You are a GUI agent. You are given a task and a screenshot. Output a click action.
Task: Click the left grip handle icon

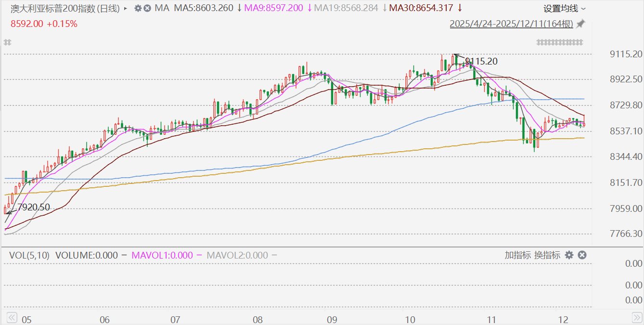(7, 42)
